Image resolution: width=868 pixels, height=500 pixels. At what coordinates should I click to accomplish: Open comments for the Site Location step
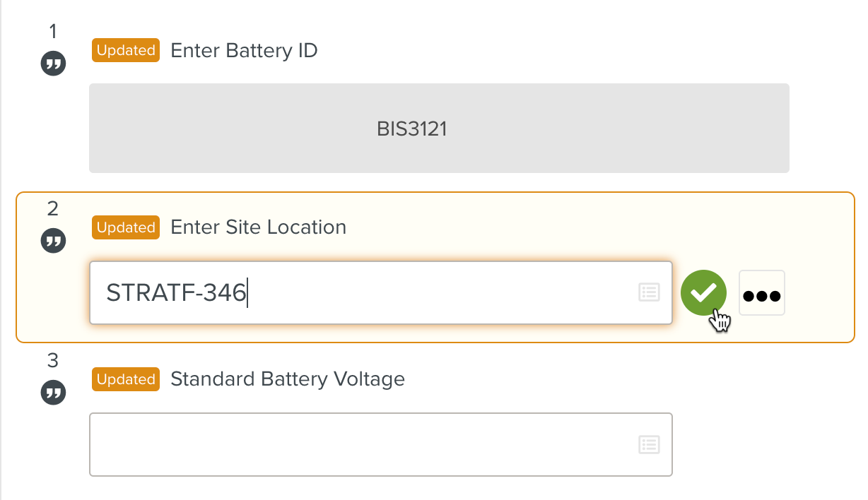tap(53, 241)
